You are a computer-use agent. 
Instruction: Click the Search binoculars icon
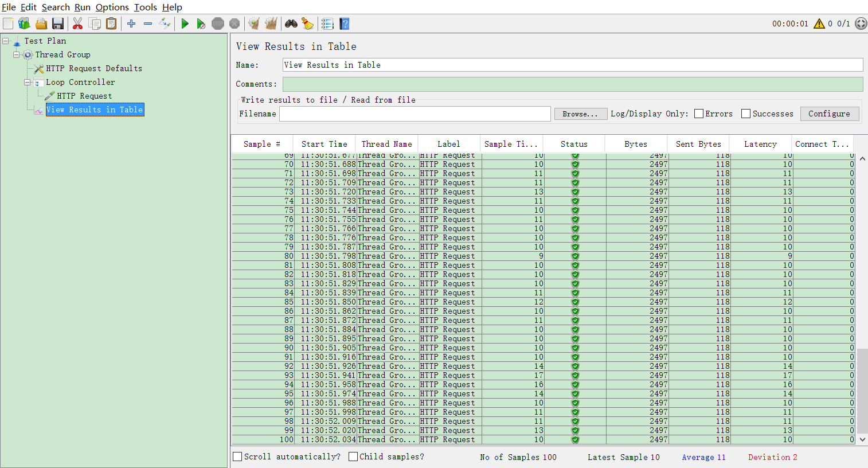(291, 24)
